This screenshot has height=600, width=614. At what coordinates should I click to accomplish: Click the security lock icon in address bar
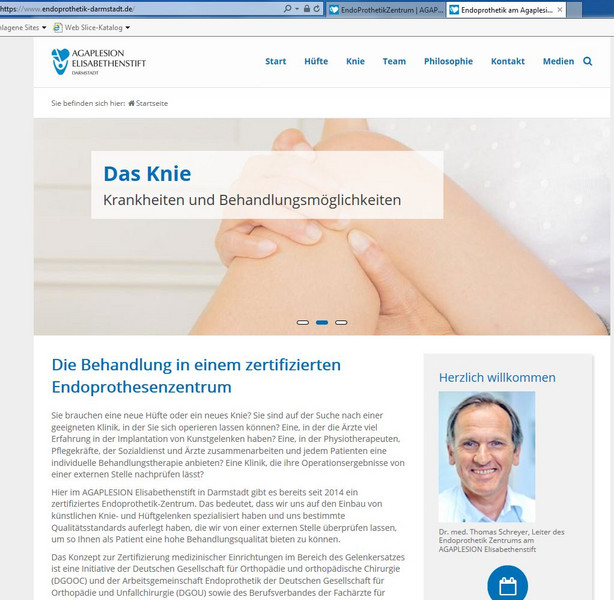click(x=307, y=9)
